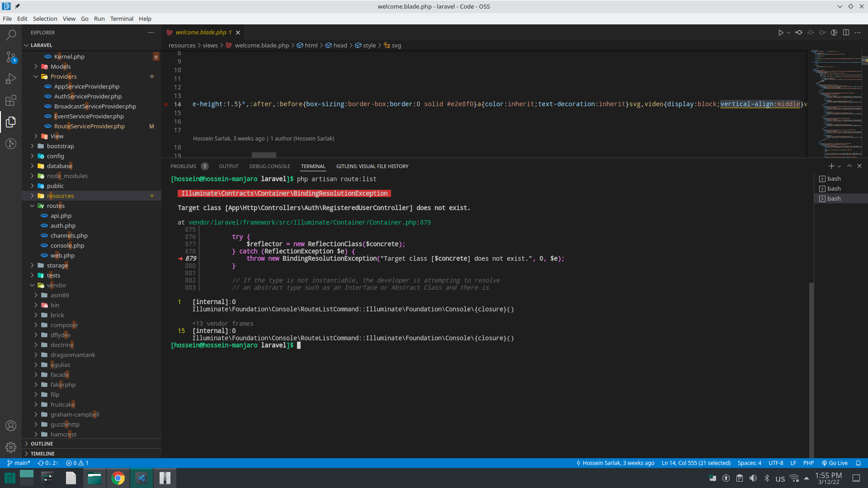Close welcome.blade.php tab
The image size is (868, 488).
238,33
